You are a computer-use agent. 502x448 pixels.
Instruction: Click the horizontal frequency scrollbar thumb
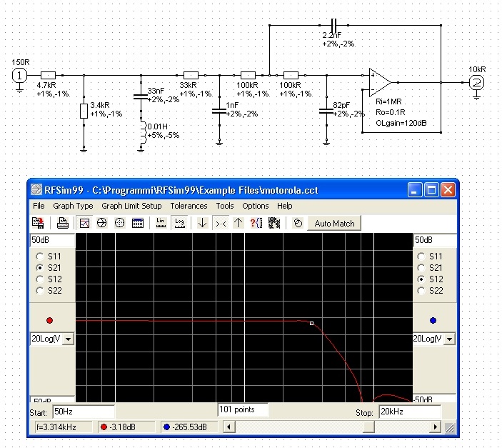click(367, 427)
